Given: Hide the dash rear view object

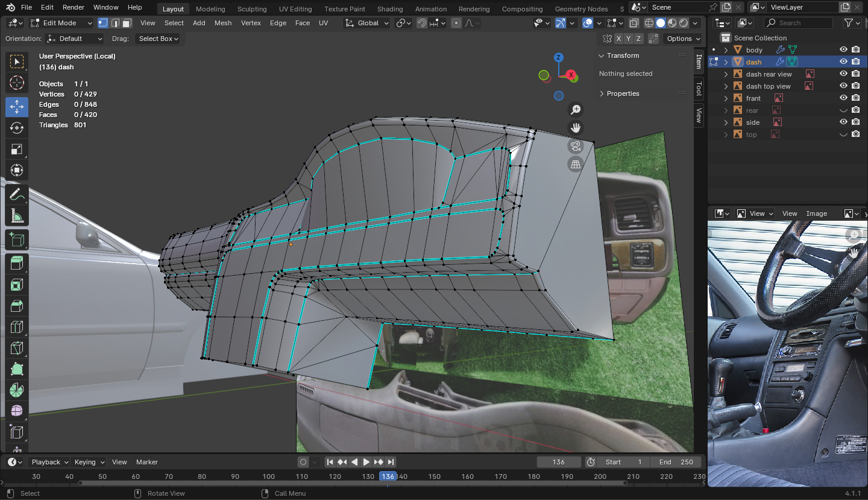Looking at the screenshot, I should pyautogui.click(x=843, y=74).
